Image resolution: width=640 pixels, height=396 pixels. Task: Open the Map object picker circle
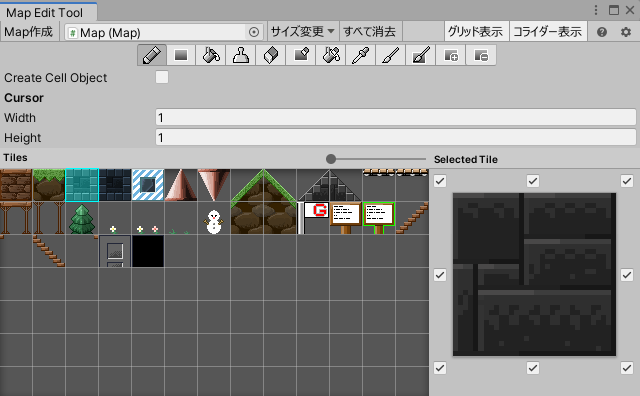[x=254, y=32]
